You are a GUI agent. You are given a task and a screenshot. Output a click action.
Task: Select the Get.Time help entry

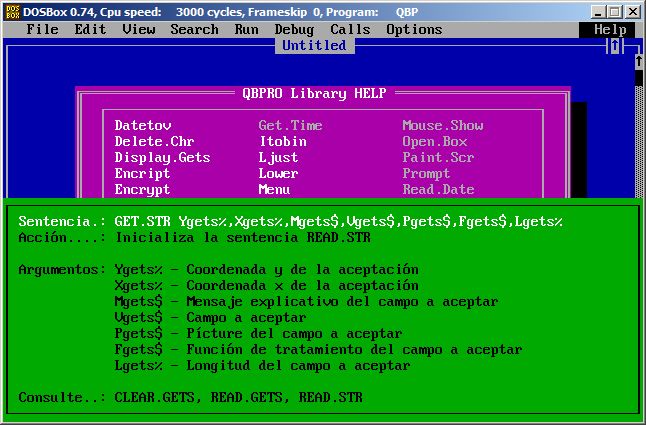tap(290, 126)
